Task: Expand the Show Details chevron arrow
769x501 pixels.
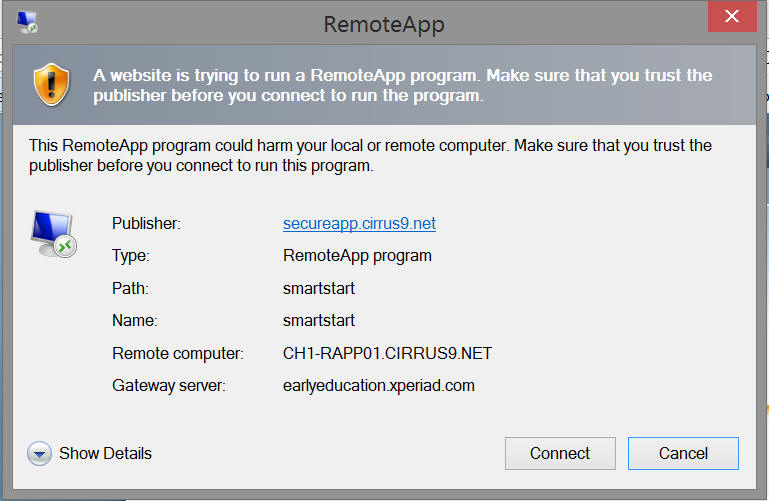Action: point(39,454)
